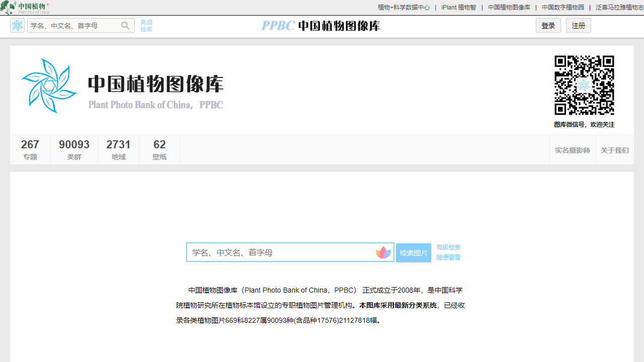
Task: Click the 中国植物图像库 banner heading text
Action: pos(155,84)
